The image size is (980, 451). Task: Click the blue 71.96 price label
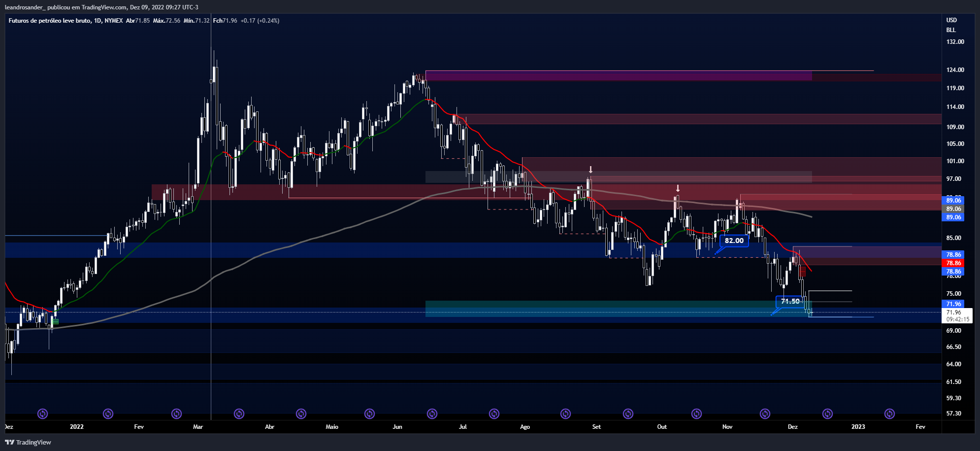coord(953,304)
